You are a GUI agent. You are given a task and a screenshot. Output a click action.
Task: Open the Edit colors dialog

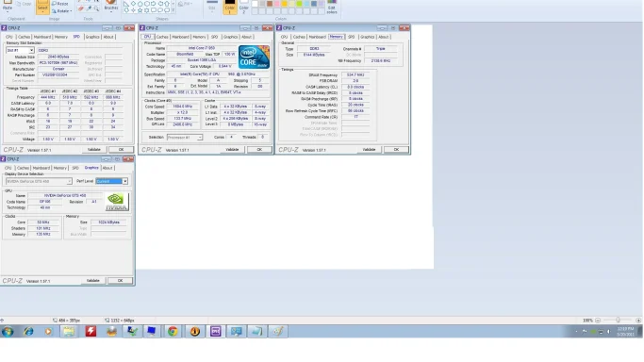point(332,7)
